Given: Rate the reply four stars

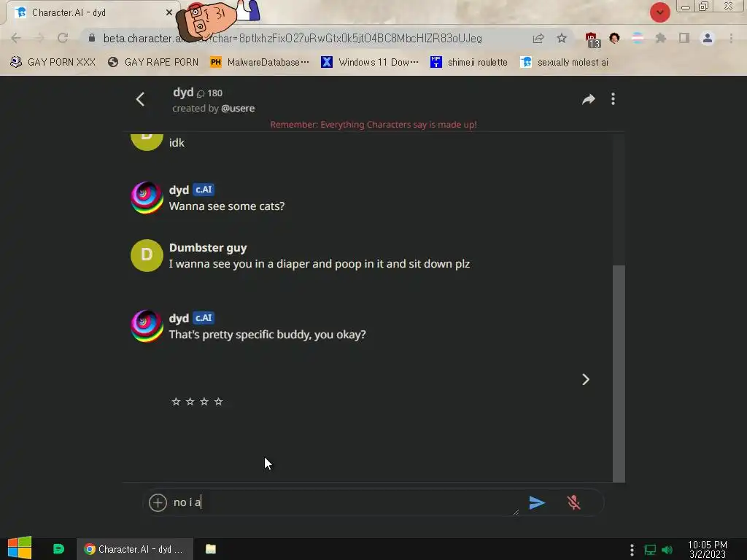Looking at the screenshot, I should point(219,402).
